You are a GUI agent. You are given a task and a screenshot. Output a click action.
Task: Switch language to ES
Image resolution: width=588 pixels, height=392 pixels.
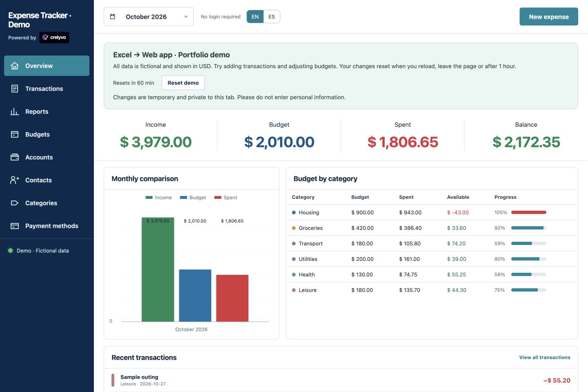(272, 17)
